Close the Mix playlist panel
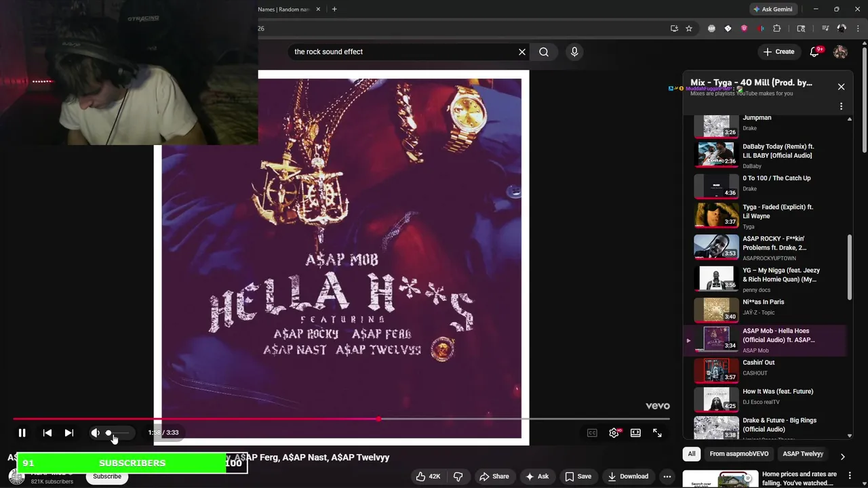Image resolution: width=868 pixels, height=488 pixels. [841, 87]
